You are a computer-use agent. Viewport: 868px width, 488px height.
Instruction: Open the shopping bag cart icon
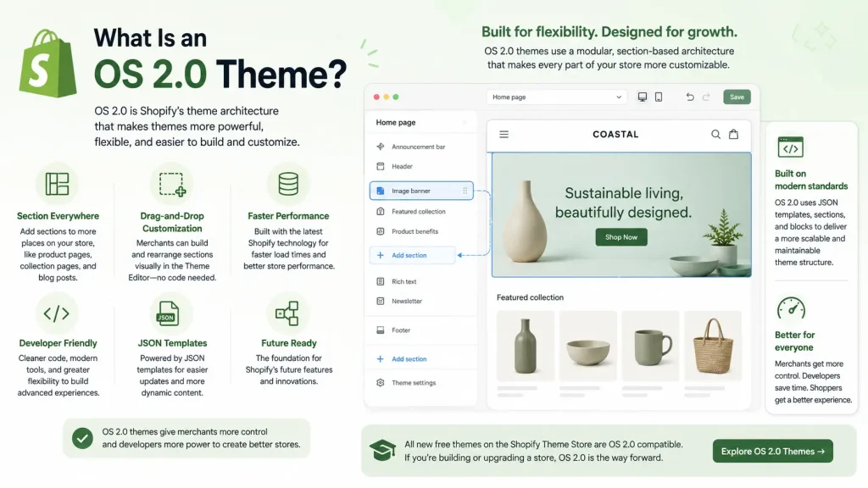coord(733,134)
